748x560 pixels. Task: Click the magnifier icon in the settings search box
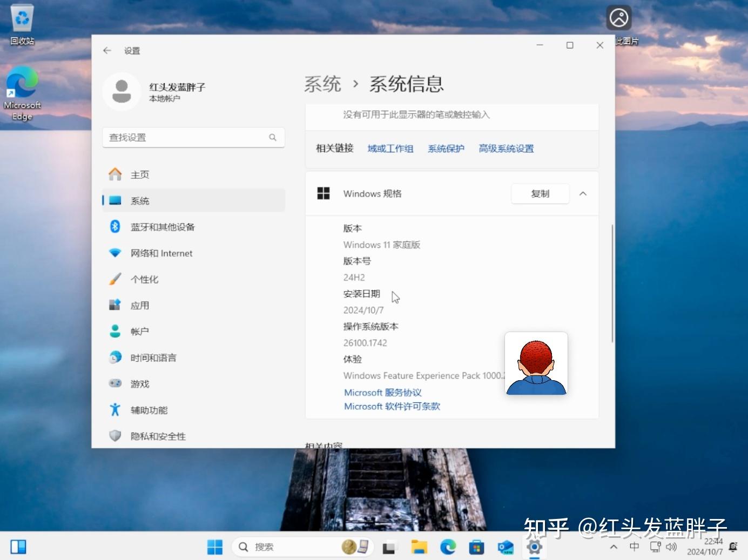point(273,137)
